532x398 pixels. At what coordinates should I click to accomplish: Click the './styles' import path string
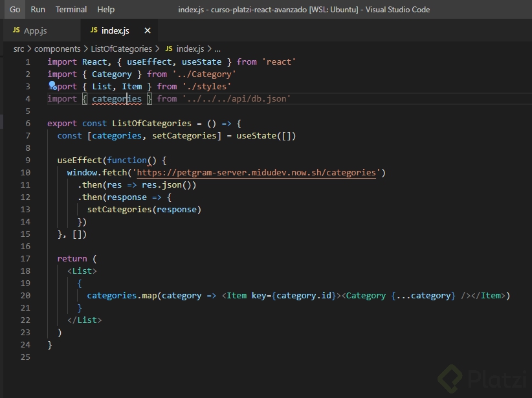pos(206,86)
